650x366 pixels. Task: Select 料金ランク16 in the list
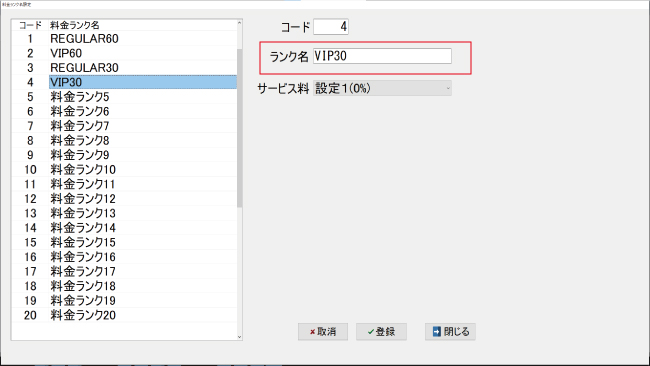[x=124, y=257]
